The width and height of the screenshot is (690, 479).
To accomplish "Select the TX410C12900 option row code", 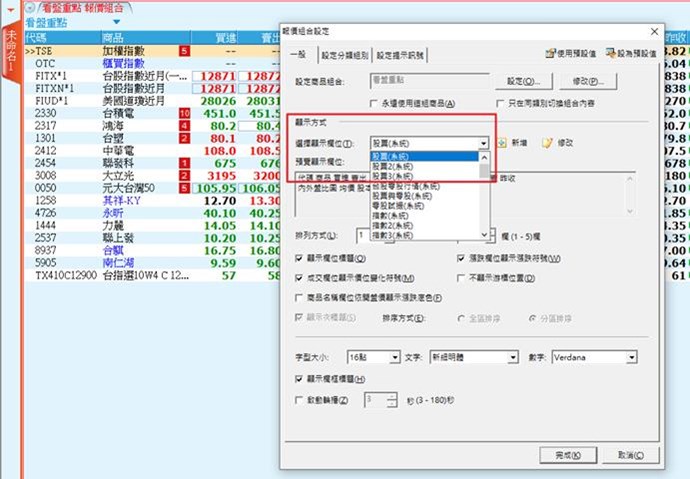I will pos(66,276).
